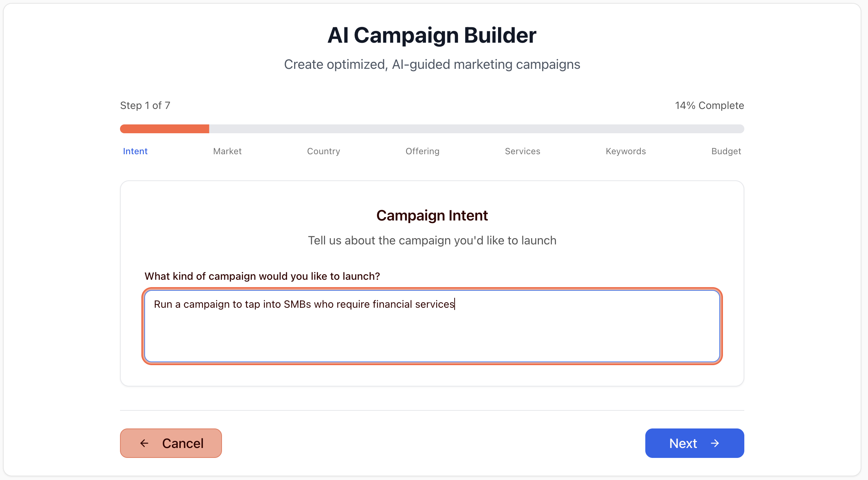
Task: Click the "What kind of campaign" field label
Action: [262, 276]
